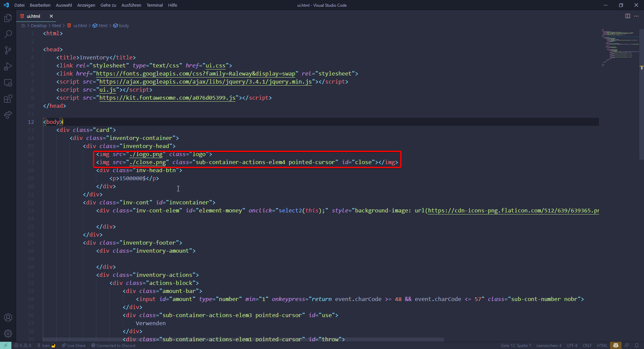Close the ui.html editor tab
Viewport: 644px width, 349px height.
[51, 16]
